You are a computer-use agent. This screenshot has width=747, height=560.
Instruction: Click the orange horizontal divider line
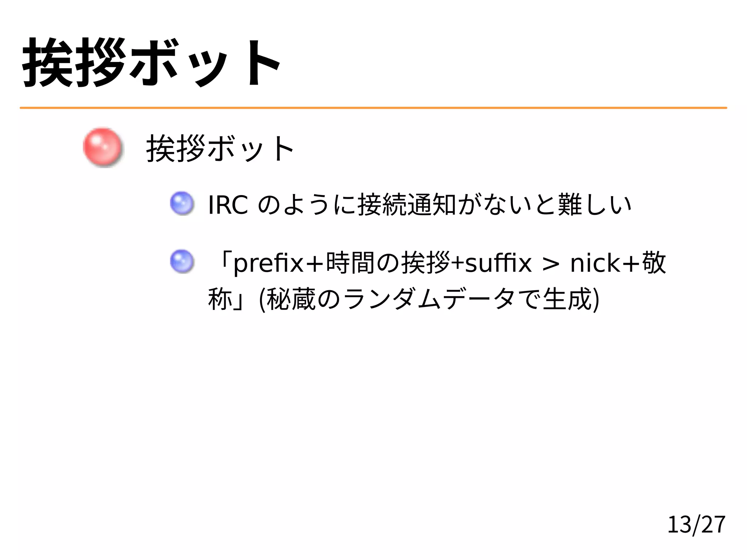tap(373, 108)
